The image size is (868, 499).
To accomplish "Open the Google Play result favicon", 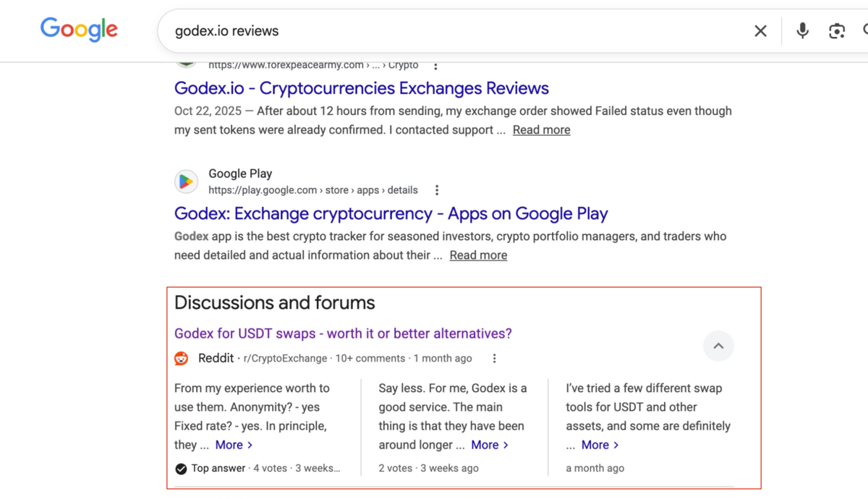I will pos(186,182).
